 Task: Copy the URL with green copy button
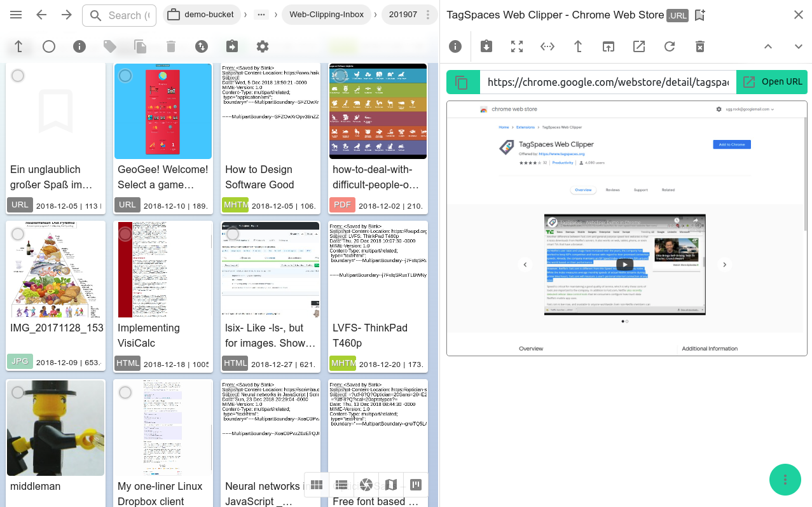click(463, 82)
